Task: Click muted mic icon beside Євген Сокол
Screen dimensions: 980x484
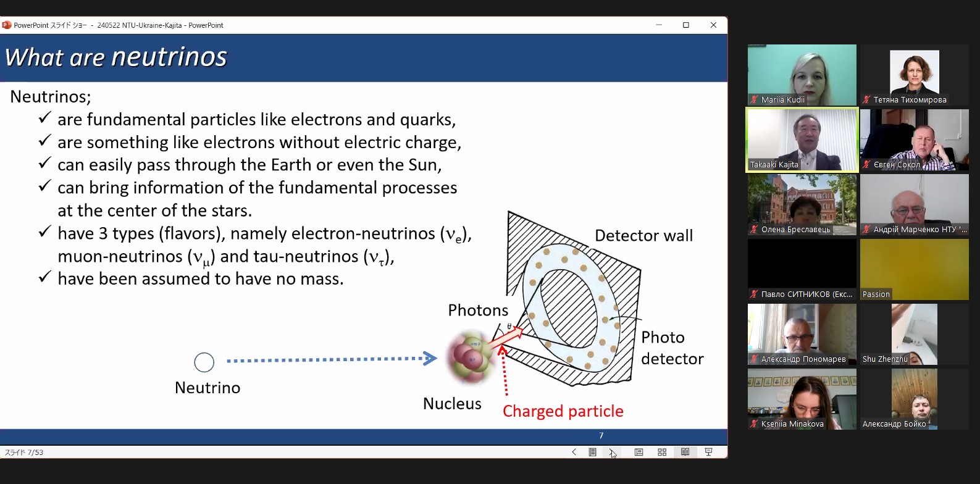Action: tap(866, 164)
